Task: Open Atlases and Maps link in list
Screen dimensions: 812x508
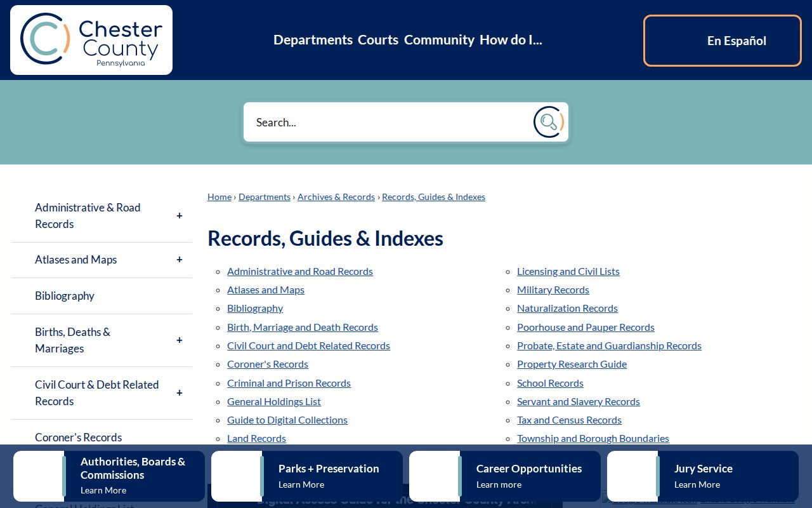Action: [x=266, y=290]
